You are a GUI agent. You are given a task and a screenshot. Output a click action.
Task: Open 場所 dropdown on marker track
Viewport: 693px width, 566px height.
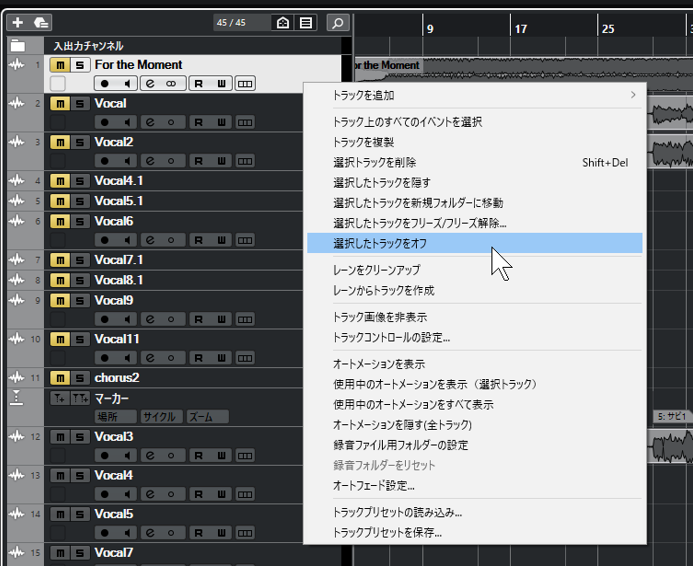tap(116, 417)
